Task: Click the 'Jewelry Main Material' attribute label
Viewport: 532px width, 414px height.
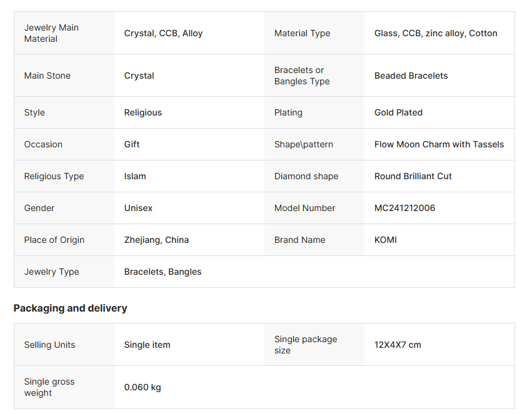Action: pyautogui.click(x=51, y=33)
